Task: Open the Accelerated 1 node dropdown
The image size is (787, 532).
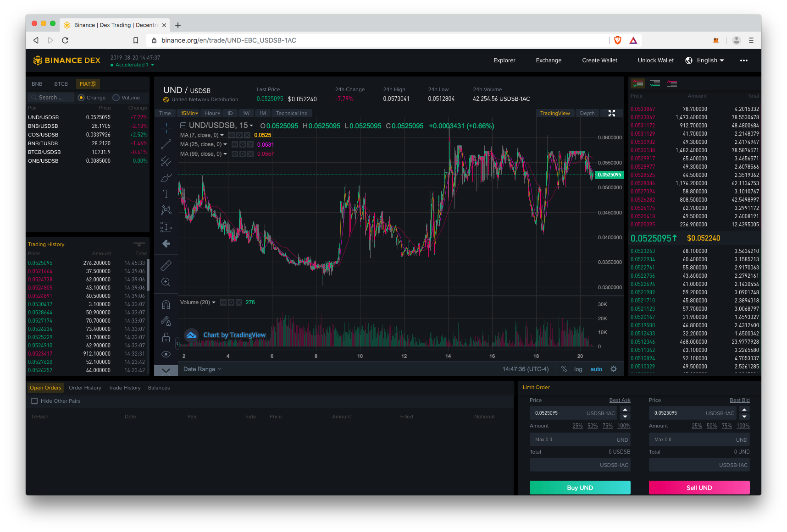Action: (x=133, y=65)
